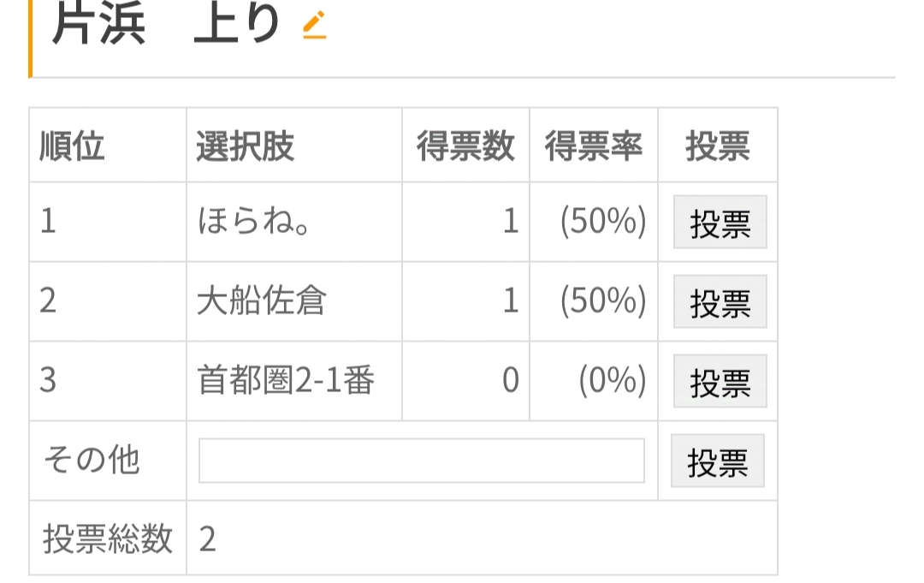Click the 得票数 column header
This screenshot has width=924, height=583.
[x=465, y=146]
